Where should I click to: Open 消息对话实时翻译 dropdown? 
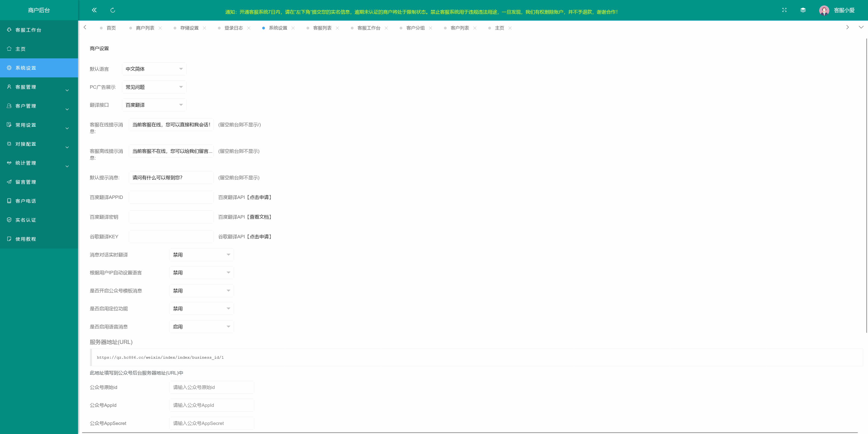pos(201,255)
